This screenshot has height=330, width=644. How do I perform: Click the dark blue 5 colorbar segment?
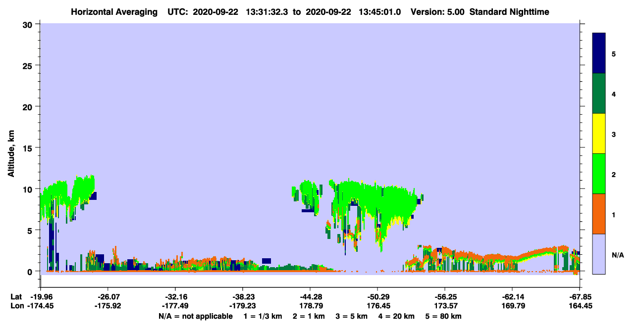pyautogui.click(x=599, y=53)
